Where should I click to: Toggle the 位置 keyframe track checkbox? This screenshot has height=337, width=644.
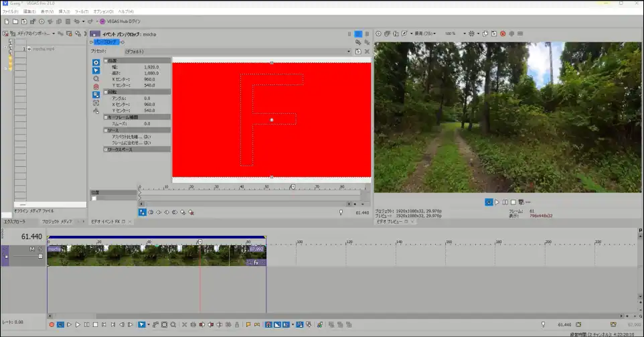(94, 198)
